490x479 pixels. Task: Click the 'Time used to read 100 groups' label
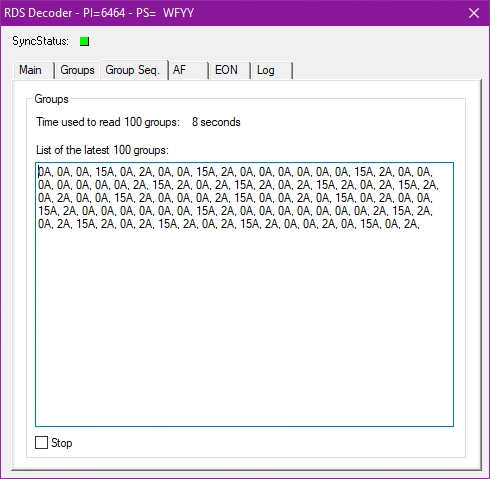click(x=108, y=122)
